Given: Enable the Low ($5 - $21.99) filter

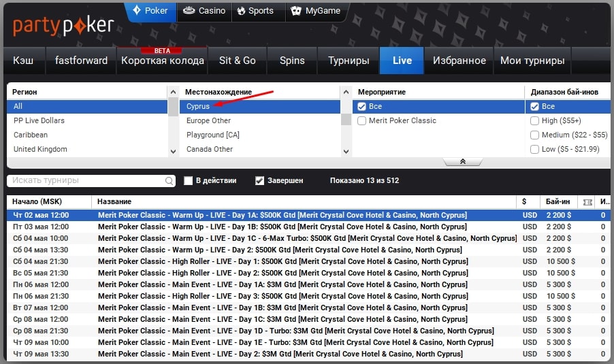Looking at the screenshot, I should tap(534, 149).
